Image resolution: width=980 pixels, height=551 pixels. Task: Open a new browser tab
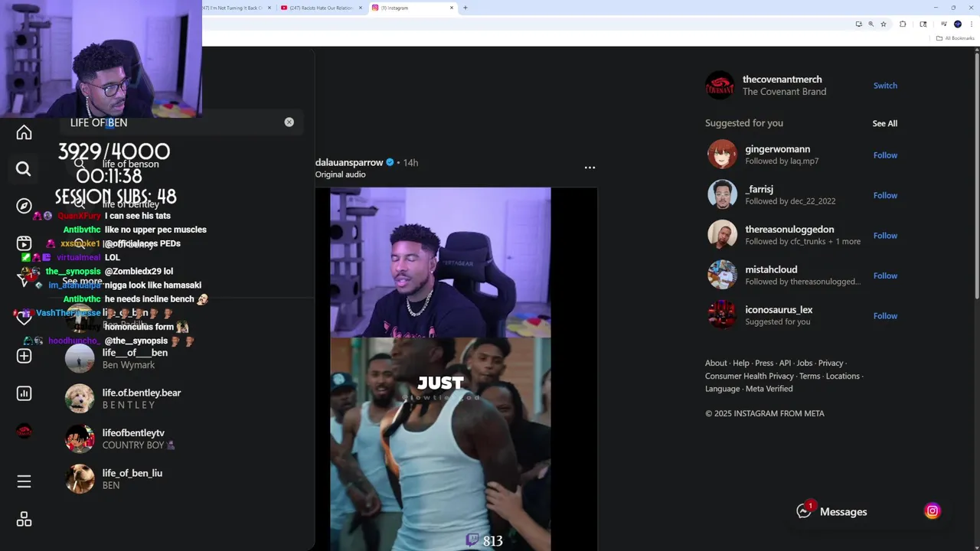pyautogui.click(x=465, y=8)
